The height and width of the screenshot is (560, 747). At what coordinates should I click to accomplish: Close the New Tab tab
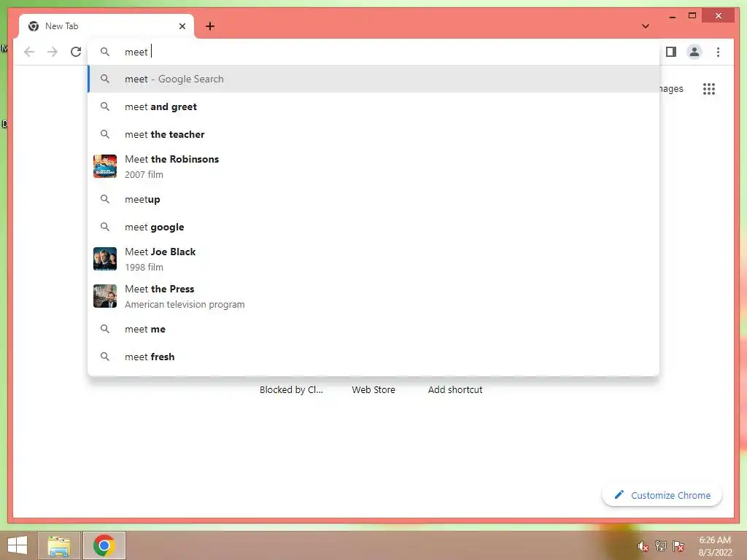point(182,26)
